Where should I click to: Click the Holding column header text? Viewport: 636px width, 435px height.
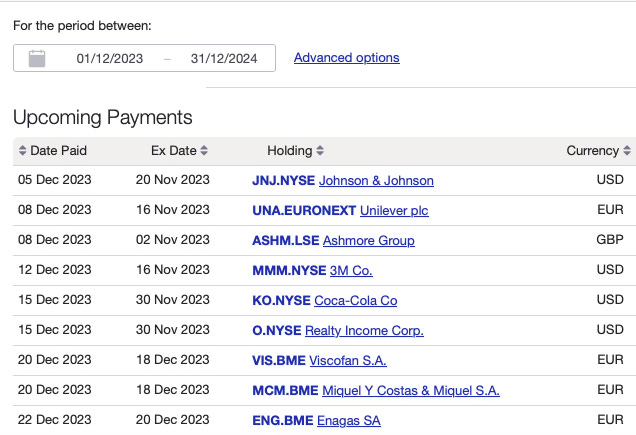click(x=290, y=151)
